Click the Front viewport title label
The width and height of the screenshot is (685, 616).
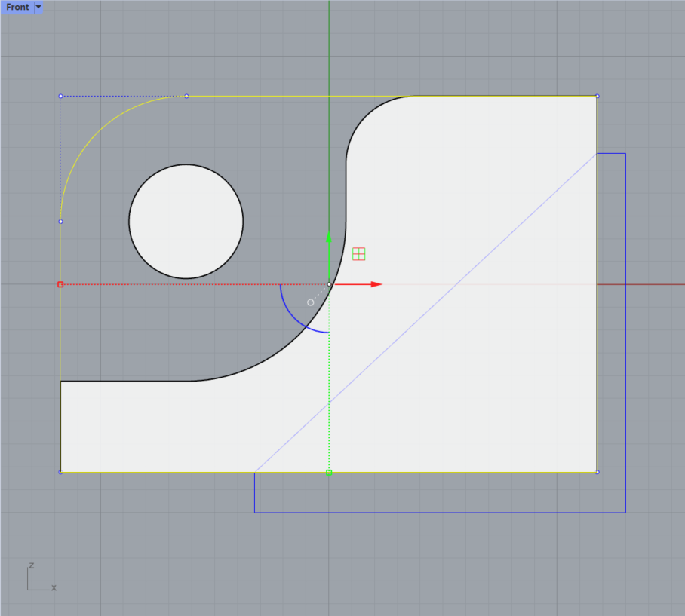pyautogui.click(x=17, y=7)
